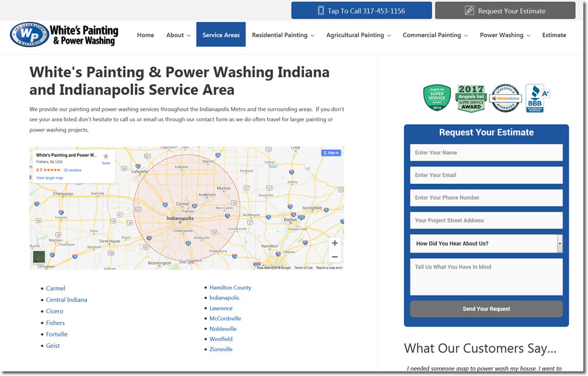Open the Lawrence service area link
This screenshot has width=588, height=376.
coord(221,308)
